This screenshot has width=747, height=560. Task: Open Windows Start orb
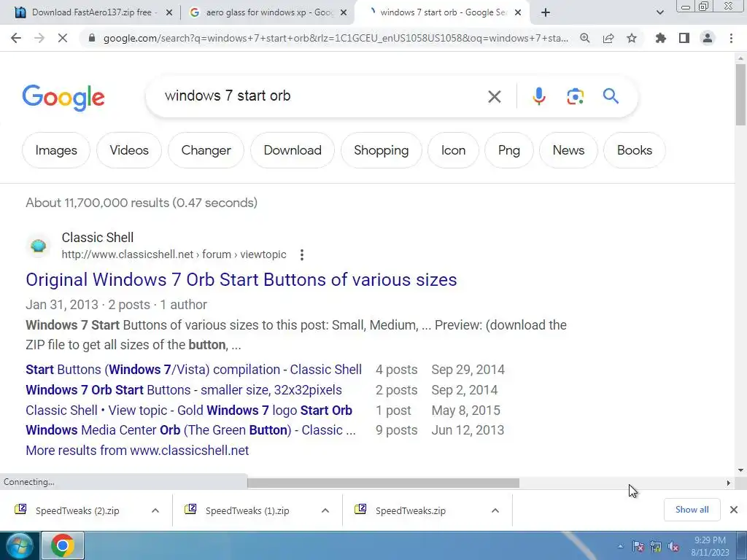[20, 545]
